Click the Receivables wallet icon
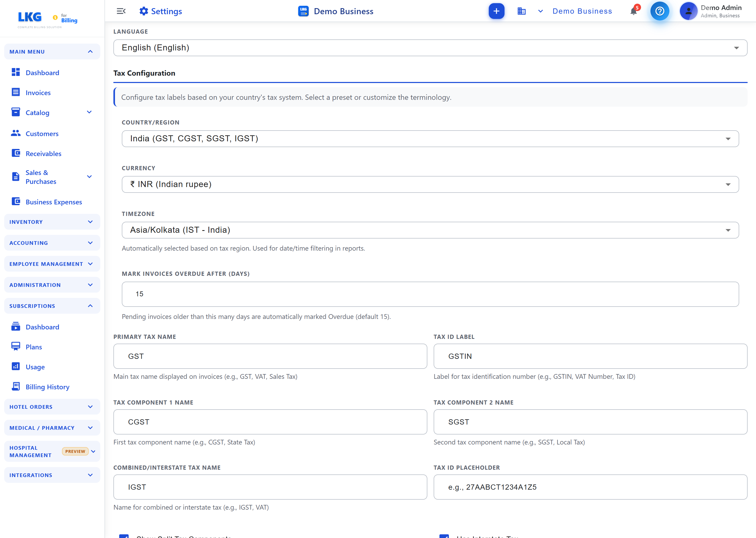Image resolution: width=756 pixels, height=538 pixels. 15,153
